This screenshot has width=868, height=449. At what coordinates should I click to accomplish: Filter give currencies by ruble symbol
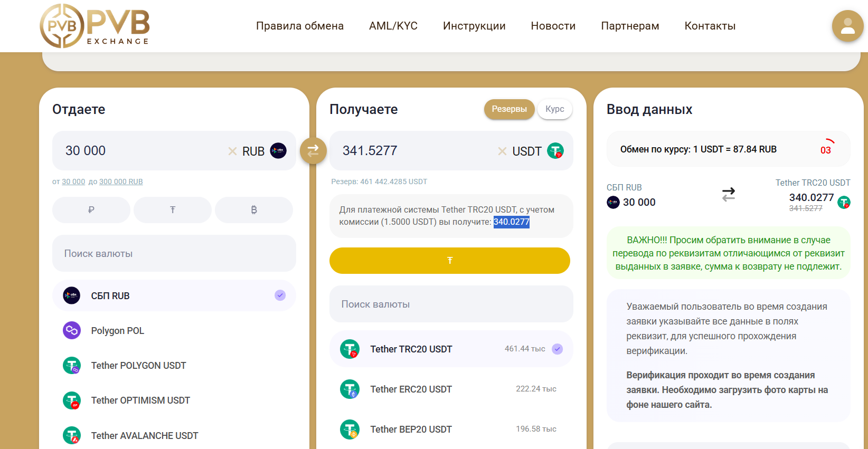(x=91, y=210)
